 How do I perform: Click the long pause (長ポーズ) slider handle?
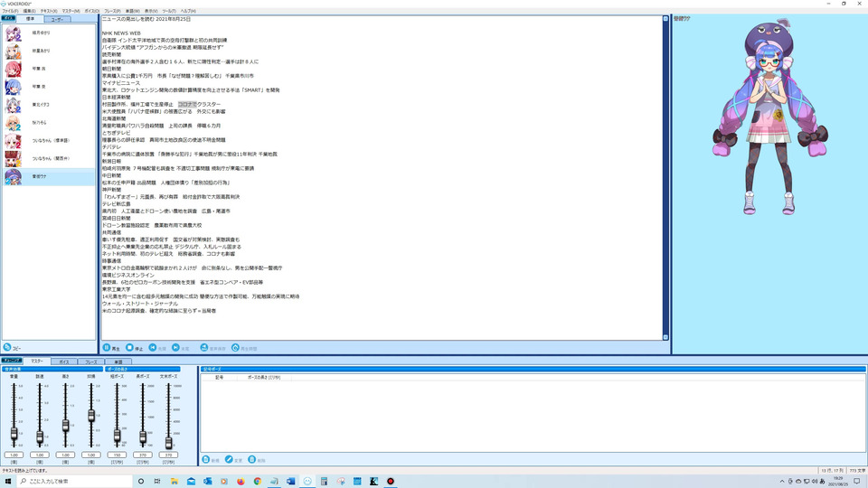point(143,437)
